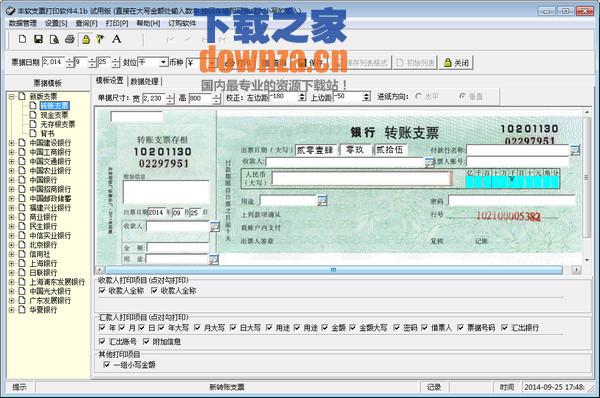This screenshot has width=600, height=398.
Task: Click lookup icon beside stub 用途 field
Action: (x=214, y=259)
